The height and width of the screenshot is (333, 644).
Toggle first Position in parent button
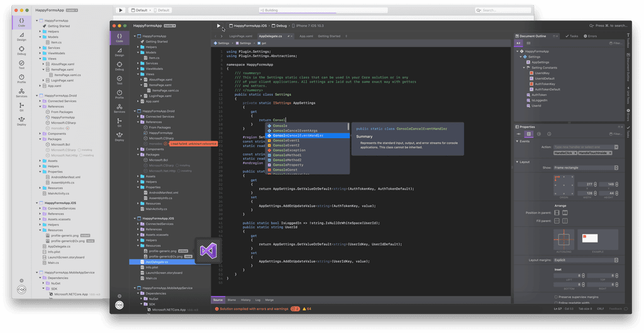click(x=557, y=212)
